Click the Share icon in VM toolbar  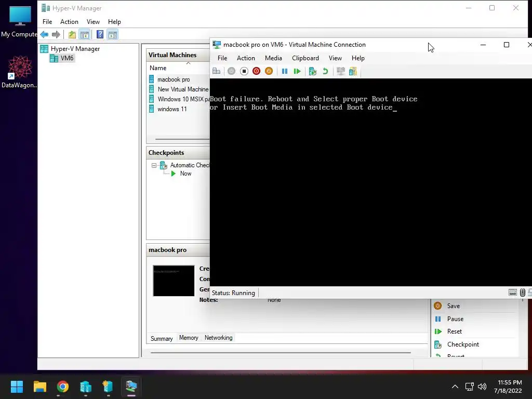coord(353,71)
